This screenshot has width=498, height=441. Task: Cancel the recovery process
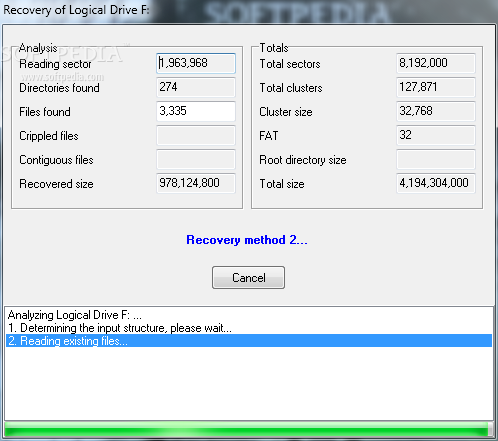pos(248,277)
